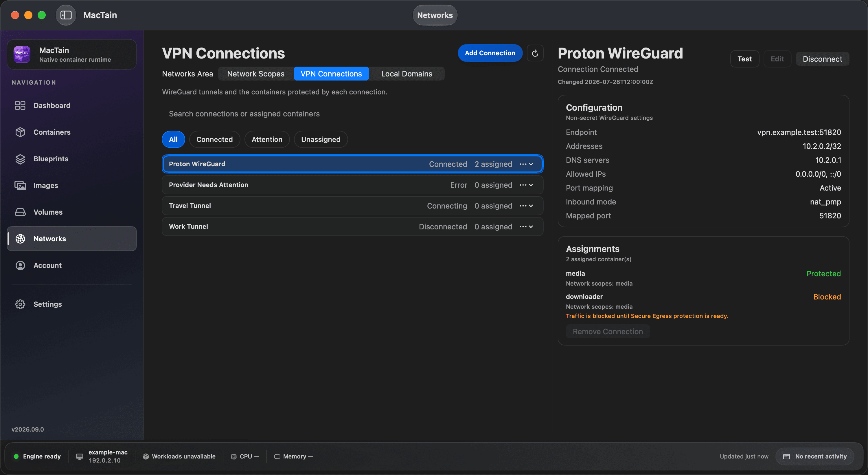Open more options for Provider Needs Attention

pyautogui.click(x=523, y=185)
